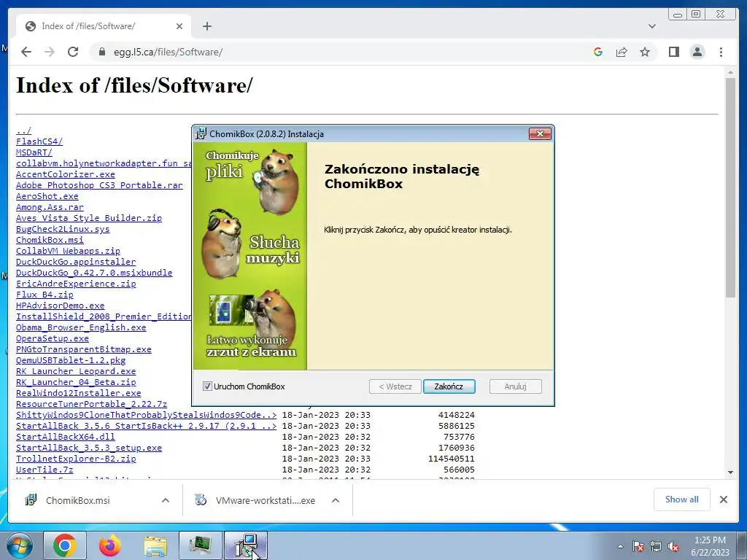Click scrollbar down arrow

point(730,472)
